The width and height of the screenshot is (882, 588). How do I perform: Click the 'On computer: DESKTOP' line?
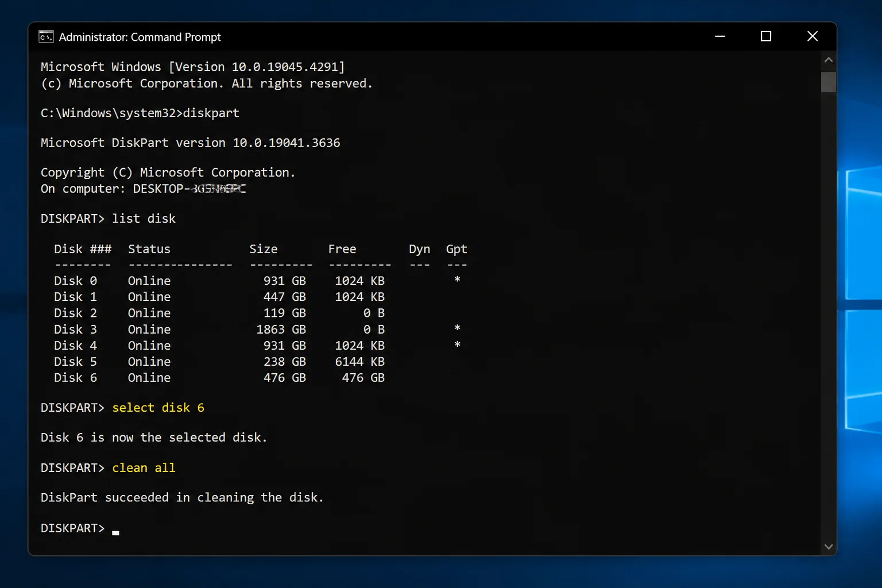(143, 189)
